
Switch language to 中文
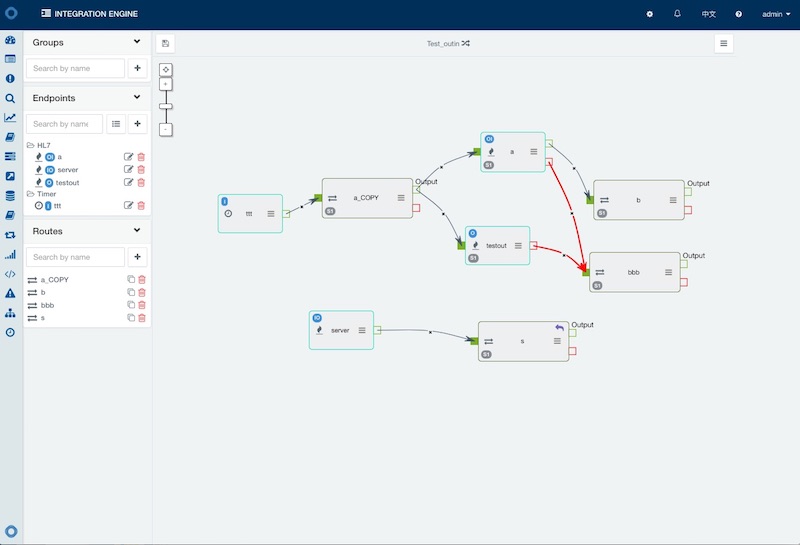708,14
